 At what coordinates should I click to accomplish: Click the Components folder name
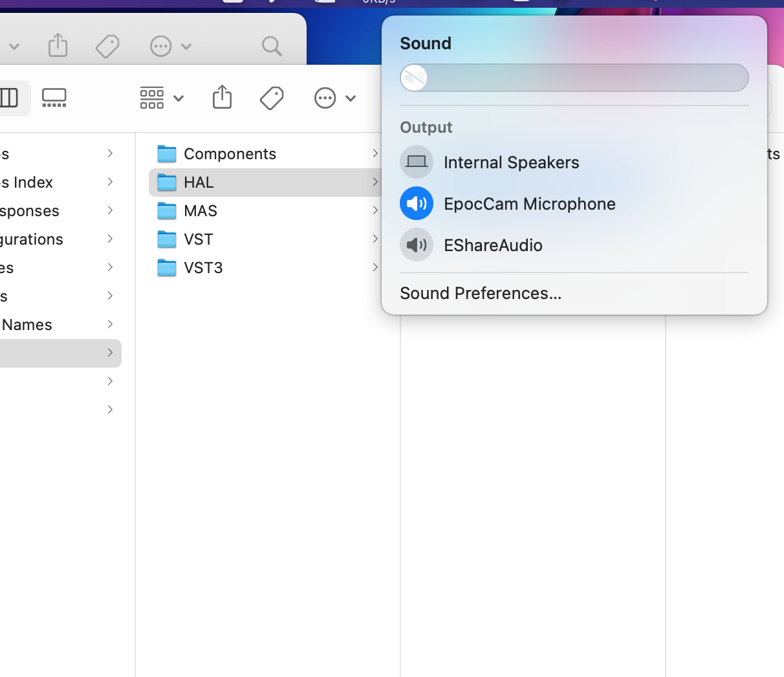pyautogui.click(x=230, y=154)
